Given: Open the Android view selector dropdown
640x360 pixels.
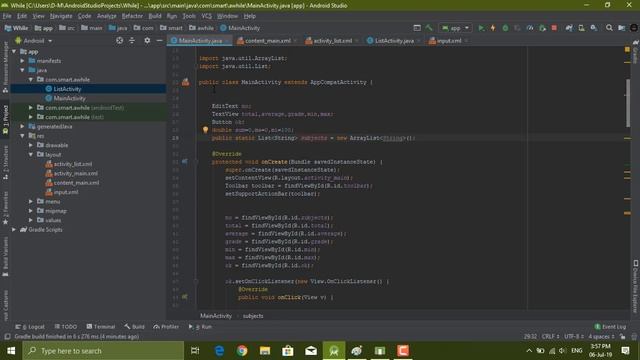Looking at the screenshot, I should (33, 40).
